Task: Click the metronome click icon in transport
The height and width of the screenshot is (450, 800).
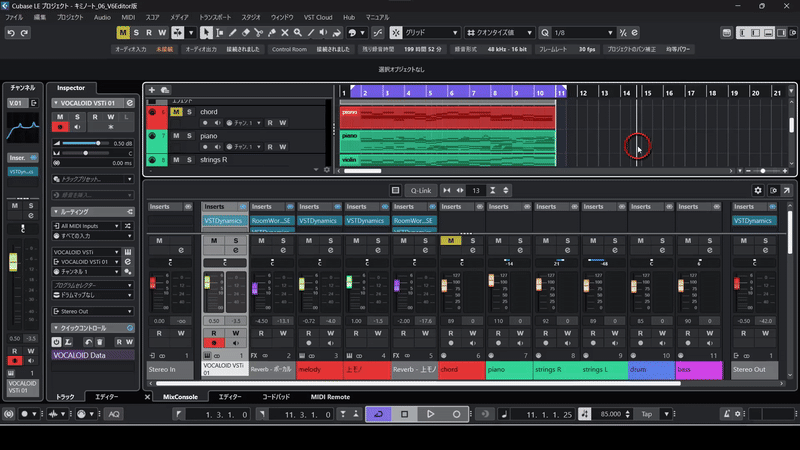Action: (727, 414)
